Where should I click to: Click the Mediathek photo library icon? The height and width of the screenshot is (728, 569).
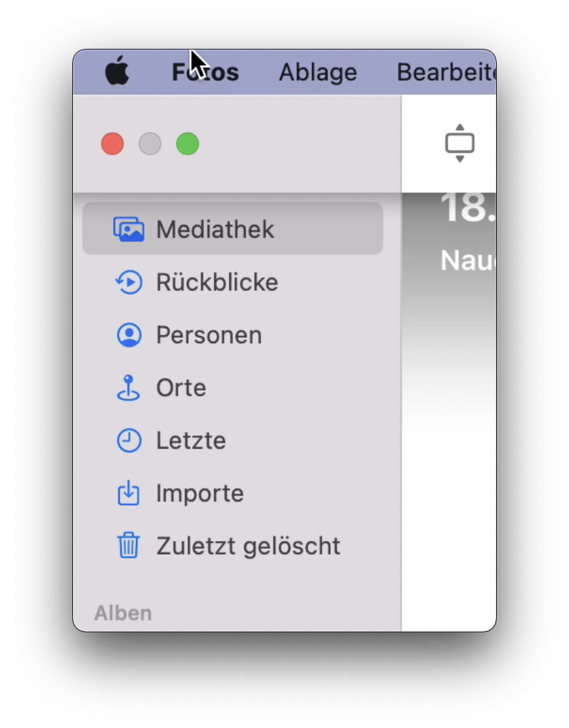[x=128, y=229]
